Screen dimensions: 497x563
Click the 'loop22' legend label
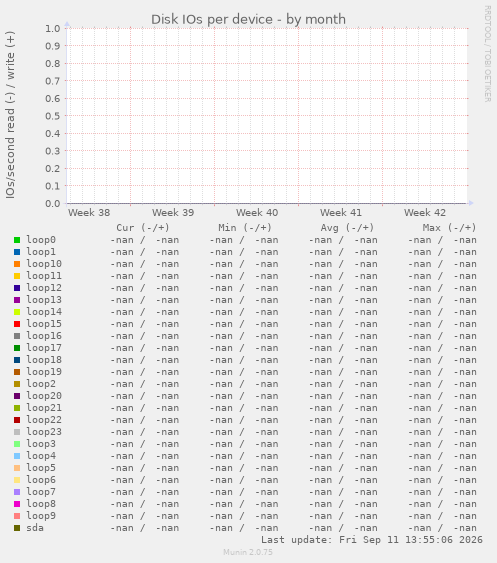(44, 420)
